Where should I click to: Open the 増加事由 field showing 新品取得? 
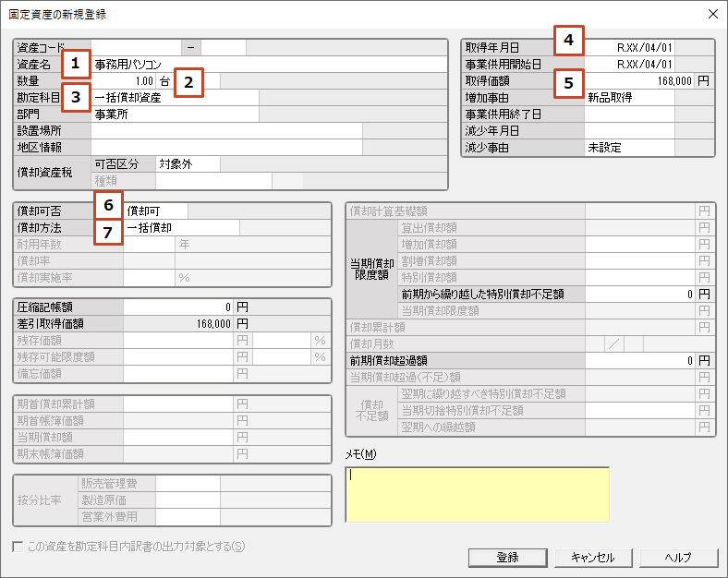pos(628,97)
